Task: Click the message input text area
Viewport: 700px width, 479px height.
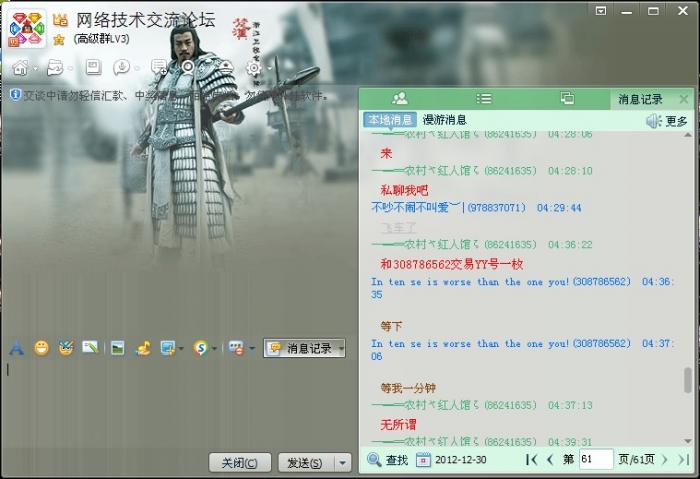Action: pos(179,402)
